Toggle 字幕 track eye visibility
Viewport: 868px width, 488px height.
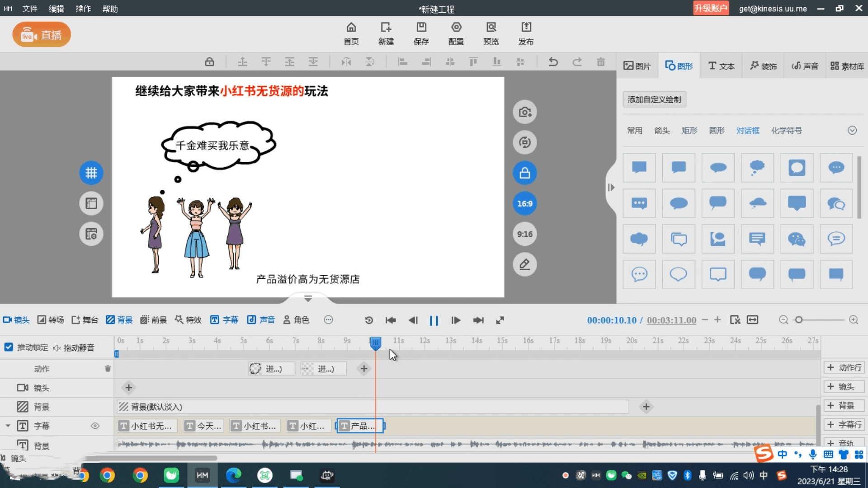pos(95,426)
